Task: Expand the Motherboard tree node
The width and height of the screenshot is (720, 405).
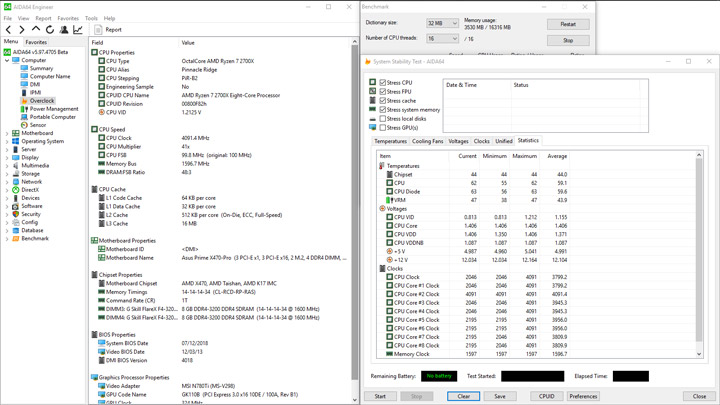Action: pos(7,133)
